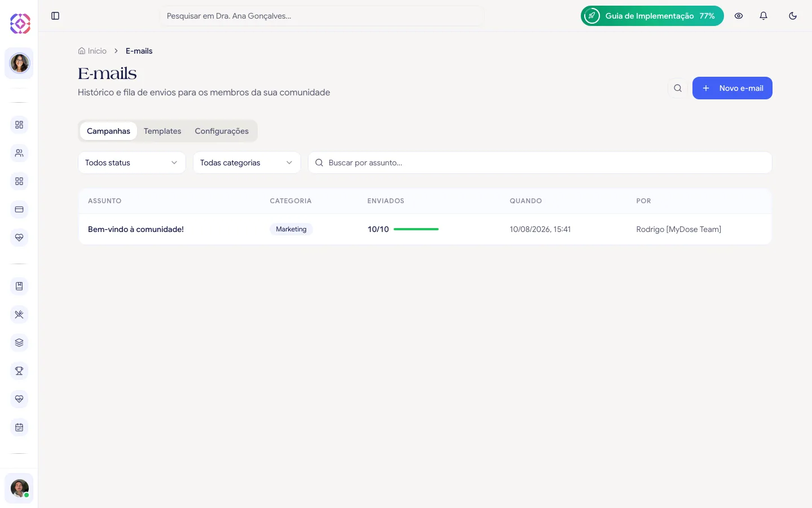Toggle preview mode with the eye icon
Screen dimensions: 812x508
tap(739, 16)
